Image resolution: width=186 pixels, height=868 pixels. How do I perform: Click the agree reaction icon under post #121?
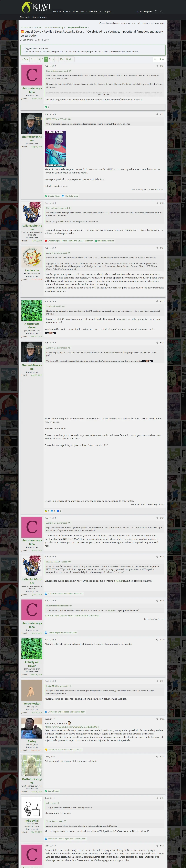click(46, 107)
